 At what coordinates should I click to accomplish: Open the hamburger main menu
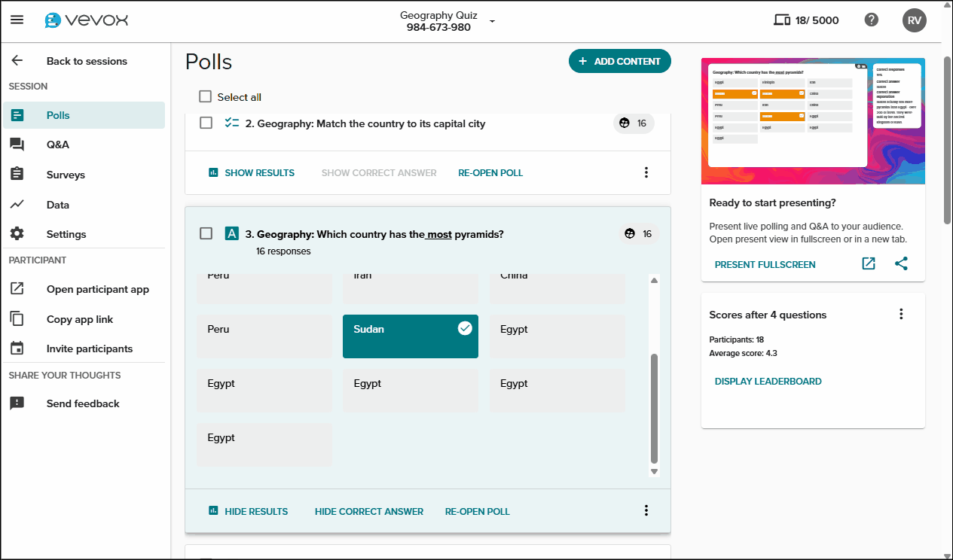pyautogui.click(x=17, y=20)
